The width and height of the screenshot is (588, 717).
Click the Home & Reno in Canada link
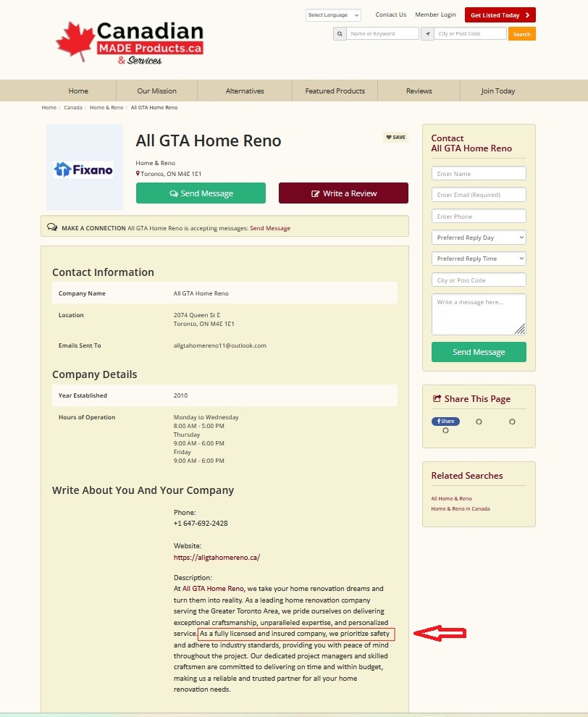(461, 508)
